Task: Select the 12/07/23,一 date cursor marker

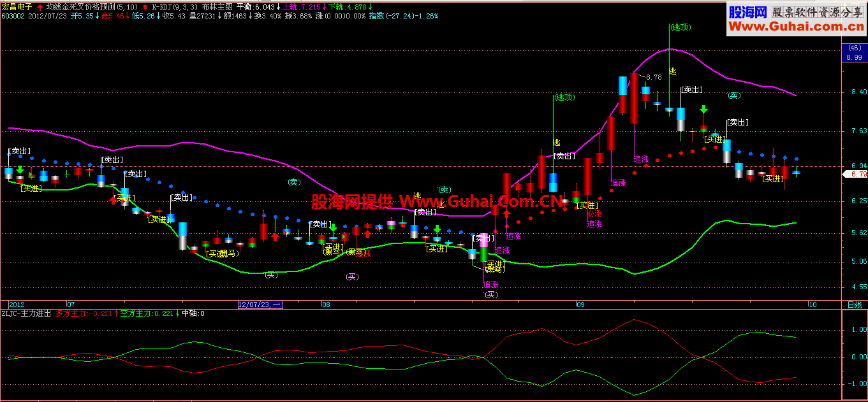Action: coord(260,305)
